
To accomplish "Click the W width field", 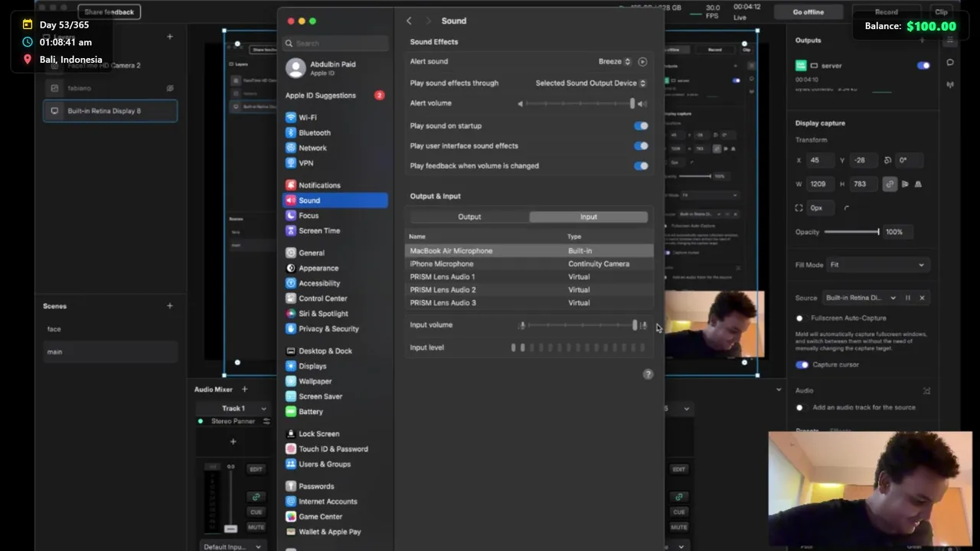I will [821, 184].
